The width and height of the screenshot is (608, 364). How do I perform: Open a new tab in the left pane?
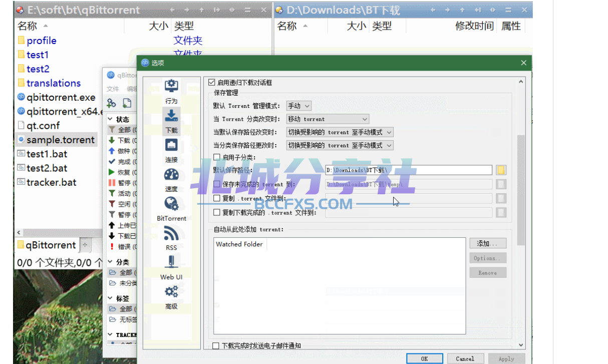click(85, 245)
